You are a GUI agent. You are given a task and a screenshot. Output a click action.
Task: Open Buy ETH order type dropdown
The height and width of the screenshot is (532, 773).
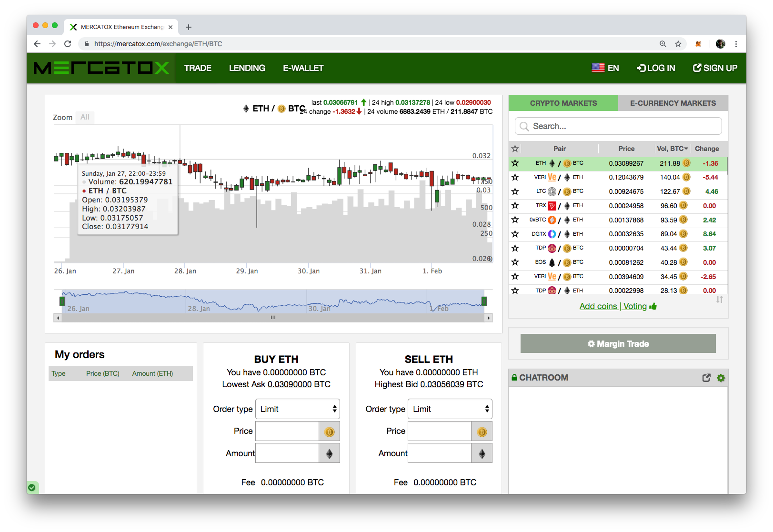pos(298,409)
